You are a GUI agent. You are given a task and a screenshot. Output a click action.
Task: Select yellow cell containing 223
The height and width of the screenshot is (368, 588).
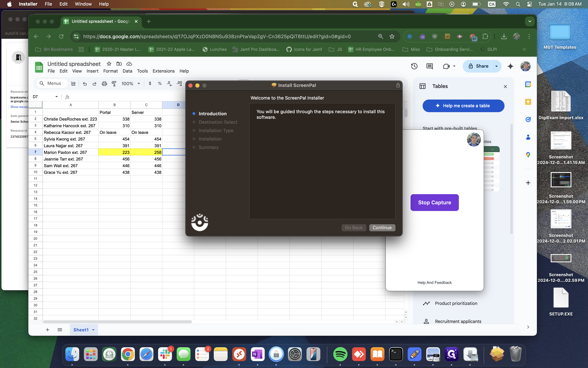point(114,152)
